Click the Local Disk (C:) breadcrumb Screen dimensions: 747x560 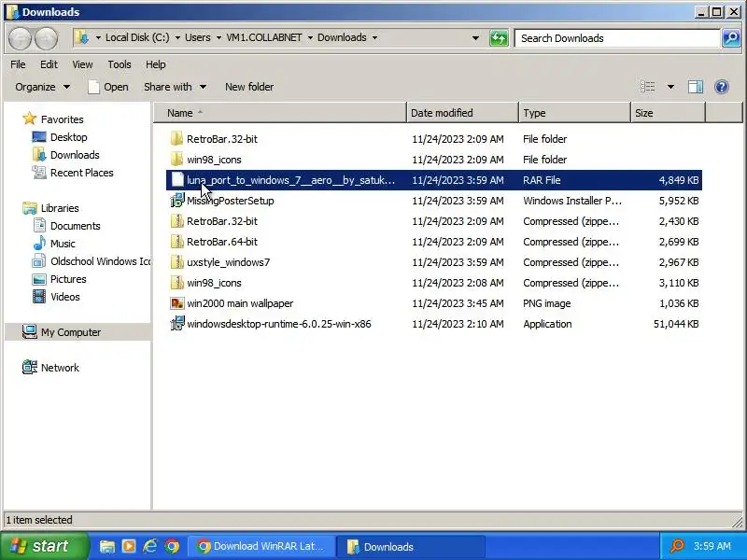(137, 37)
